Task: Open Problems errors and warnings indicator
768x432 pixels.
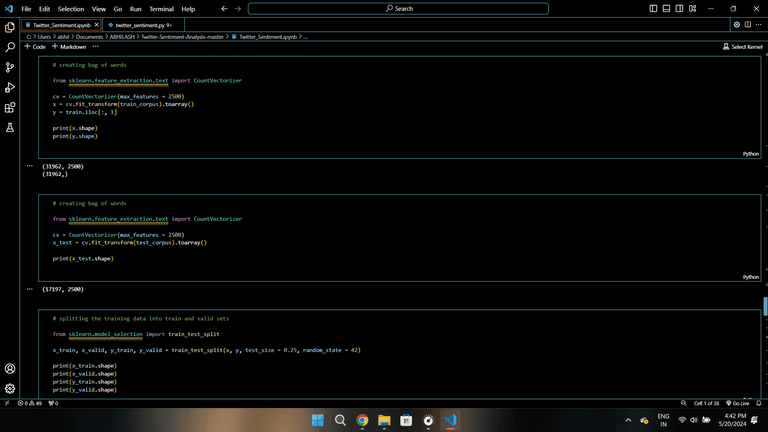Action: pos(29,403)
